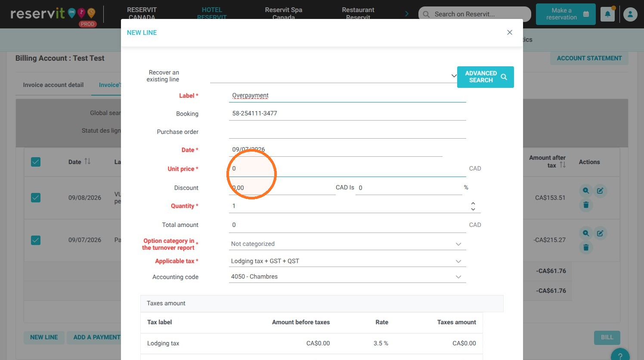The width and height of the screenshot is (644, 360).
Task: Click the Billing Account : Test Test heading
Action: (60, 58)
